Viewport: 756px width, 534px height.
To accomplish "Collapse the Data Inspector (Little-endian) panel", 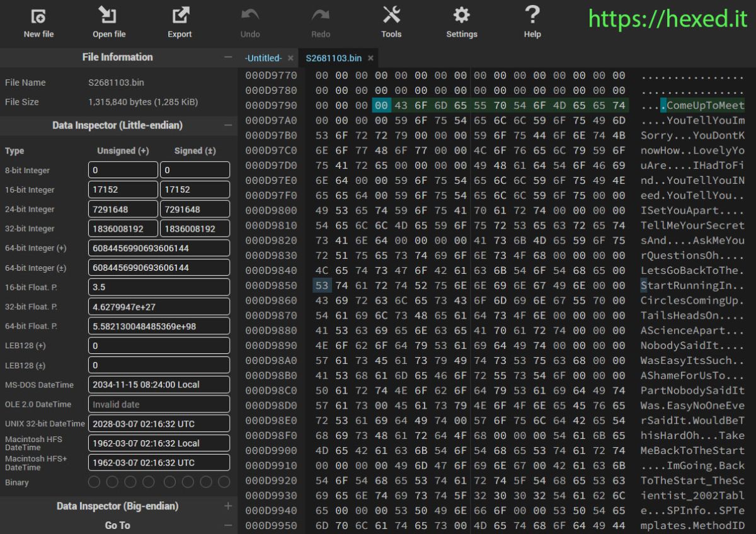I will pyautogui.click(x=228, y=125).
